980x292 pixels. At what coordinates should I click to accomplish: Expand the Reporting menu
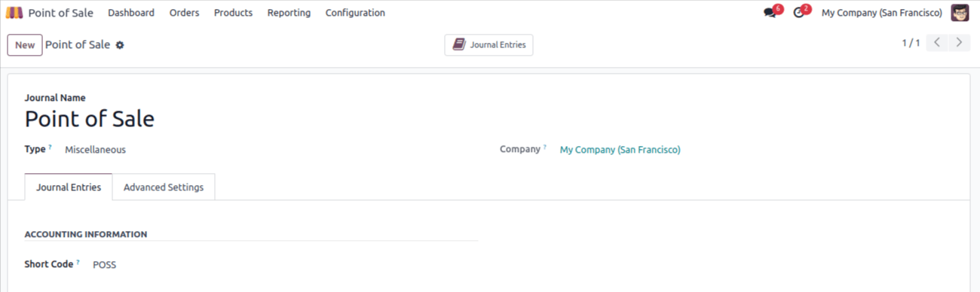289,13
